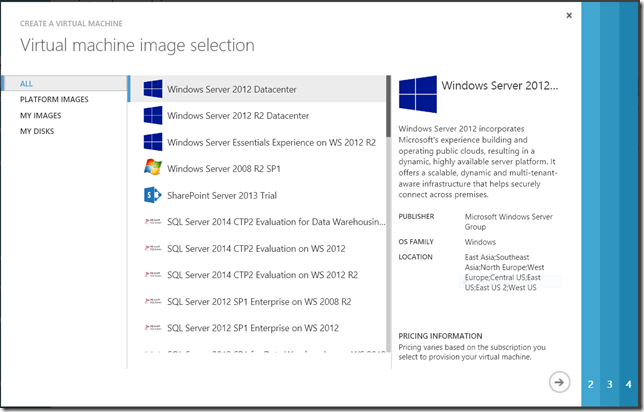Screen dimensions: 644x412
Task: Select the ALL category
Action: pos(65,83)
